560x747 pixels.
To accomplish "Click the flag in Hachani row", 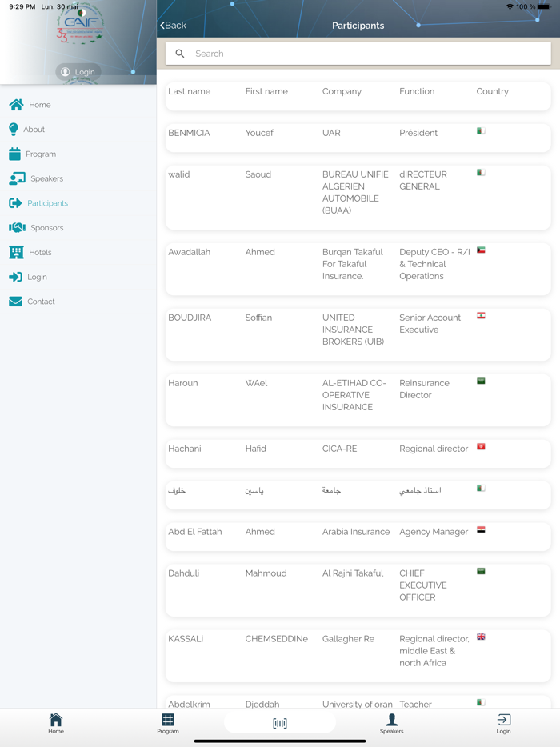I will pyautogui.click(x=481, y=446).
